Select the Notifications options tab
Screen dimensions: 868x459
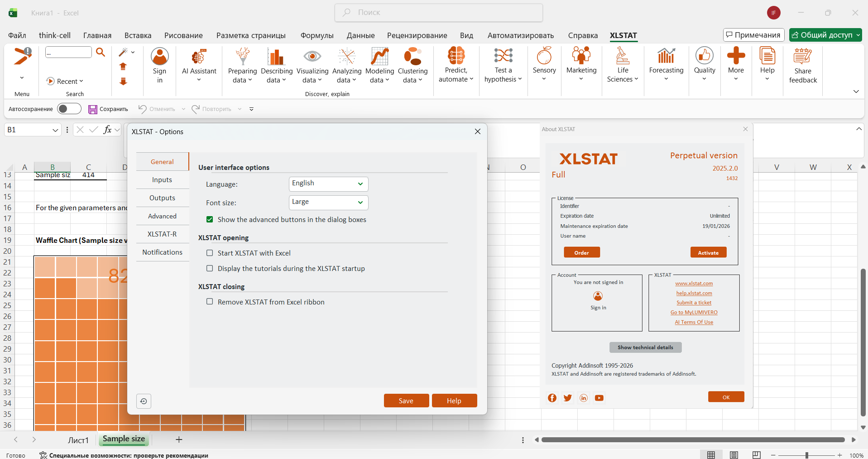pyautogui.click(x=162, y=252)
